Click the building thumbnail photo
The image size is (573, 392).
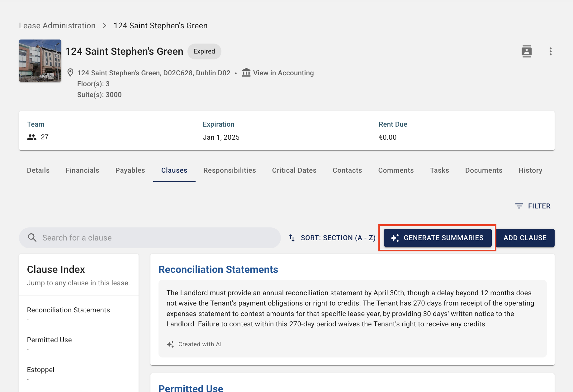click(x=40, y=61)
